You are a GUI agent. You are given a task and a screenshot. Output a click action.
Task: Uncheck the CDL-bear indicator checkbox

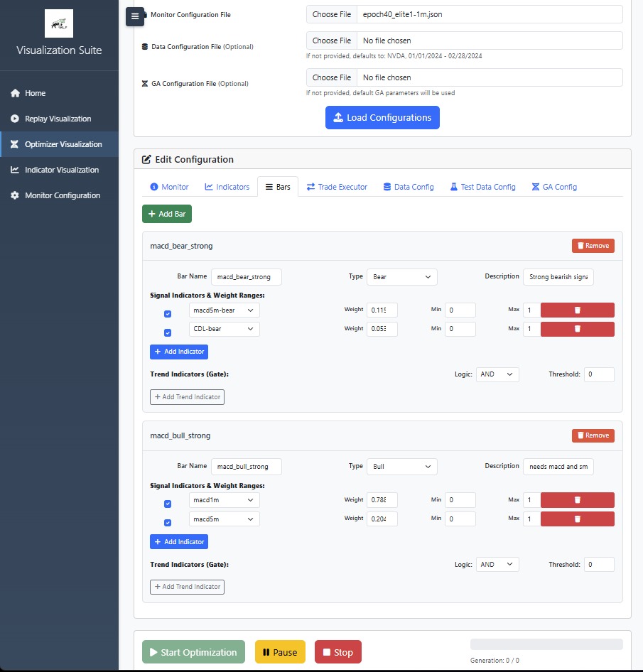[168, 332]
